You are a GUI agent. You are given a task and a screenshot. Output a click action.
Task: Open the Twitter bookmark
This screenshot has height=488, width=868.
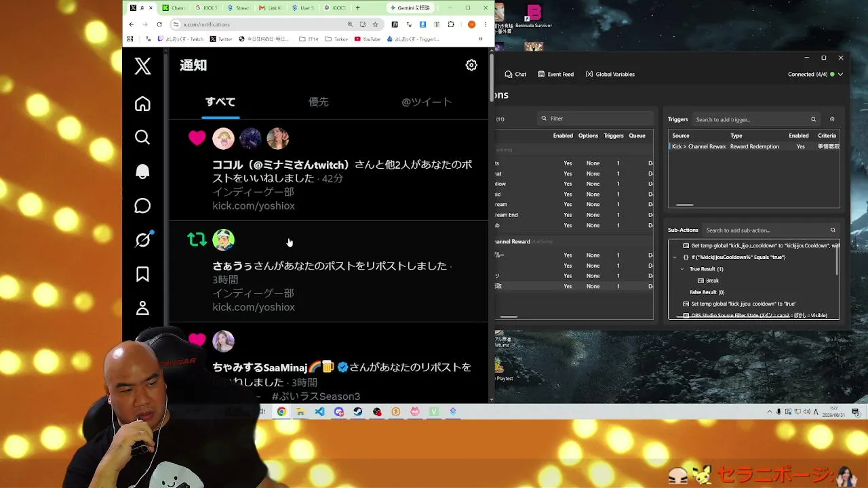pos(221,39)
